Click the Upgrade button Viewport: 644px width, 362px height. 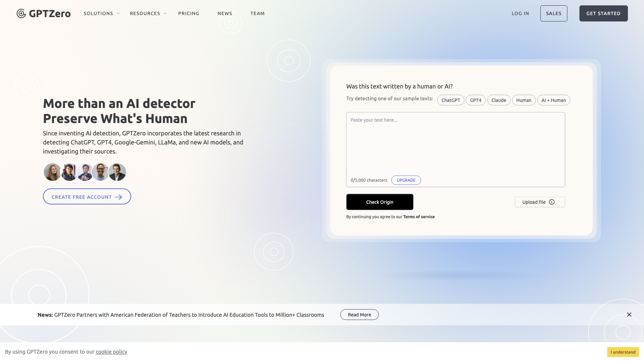(406, 180)
